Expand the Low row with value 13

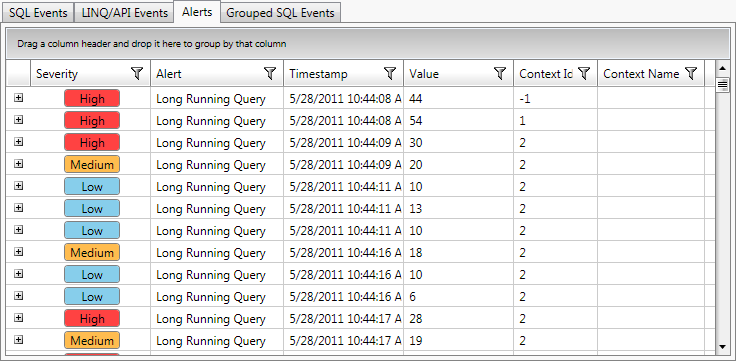point(18,207)
